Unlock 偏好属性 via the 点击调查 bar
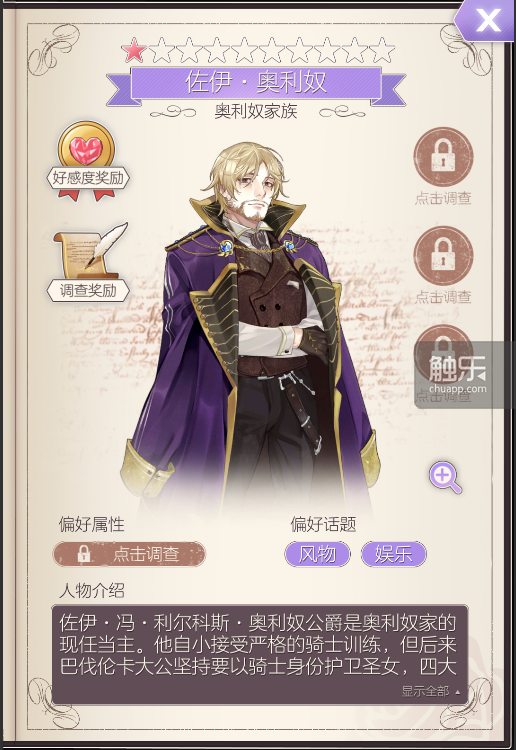Screen dimensions: 516x750 (x=129, y=554)
